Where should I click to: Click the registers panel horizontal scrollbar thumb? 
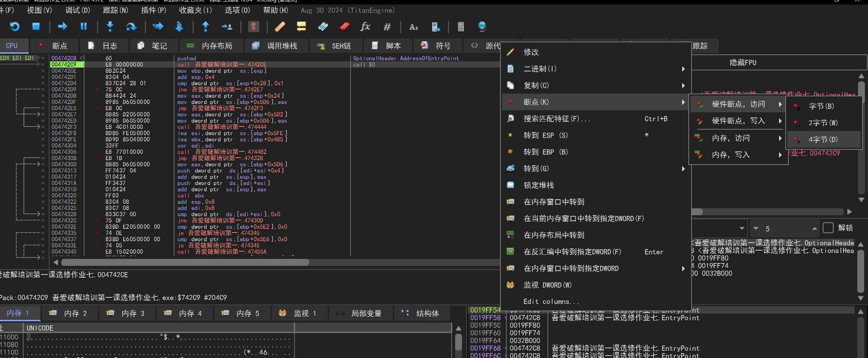697,212
